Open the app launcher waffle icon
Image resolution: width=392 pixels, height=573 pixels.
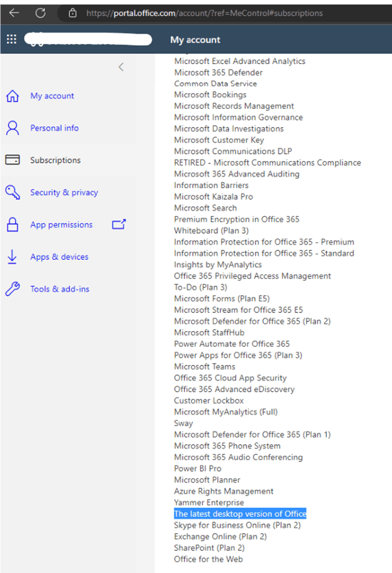point(11,39)
